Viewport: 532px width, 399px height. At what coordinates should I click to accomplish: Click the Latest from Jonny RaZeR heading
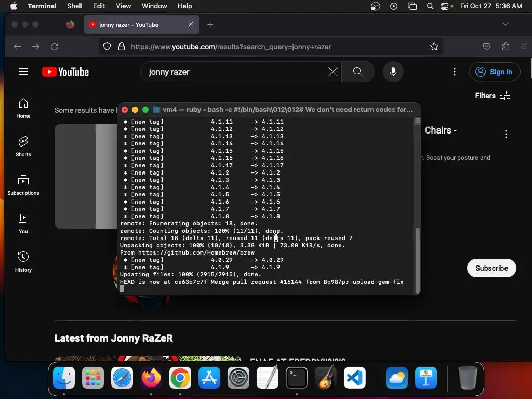click(x=114, y=338)
